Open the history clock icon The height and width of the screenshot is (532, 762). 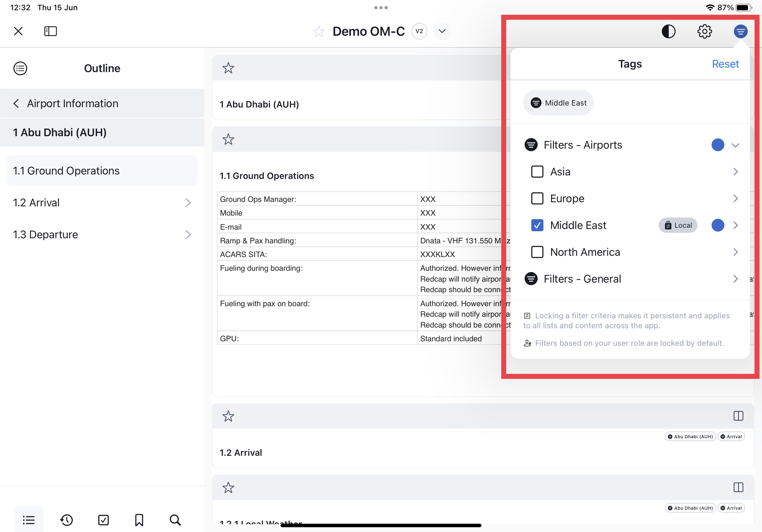[x=66, y=520]
